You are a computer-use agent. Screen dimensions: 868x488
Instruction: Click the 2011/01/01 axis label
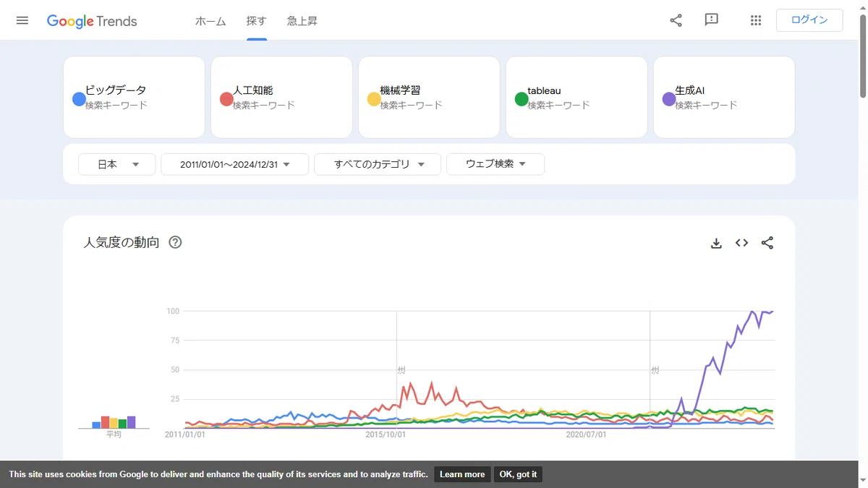point(185,435)
